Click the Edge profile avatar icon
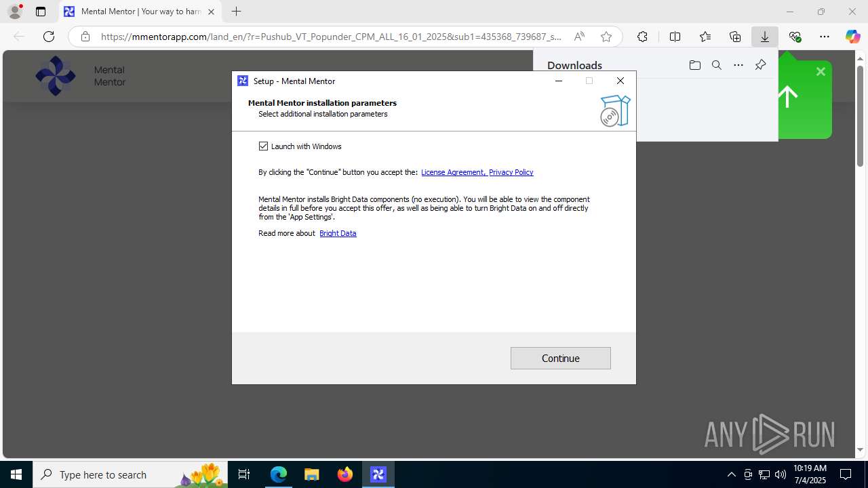 click(14, 12)
